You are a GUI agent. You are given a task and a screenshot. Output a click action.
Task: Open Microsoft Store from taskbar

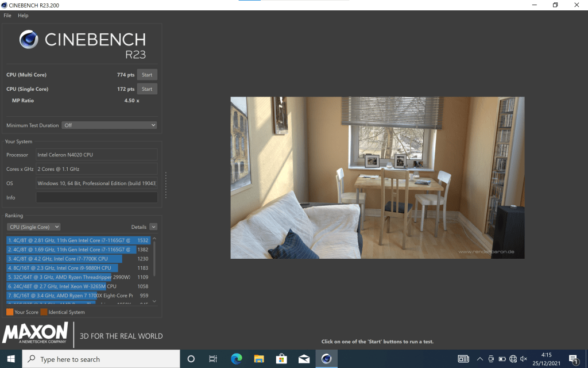click(281, 359)
